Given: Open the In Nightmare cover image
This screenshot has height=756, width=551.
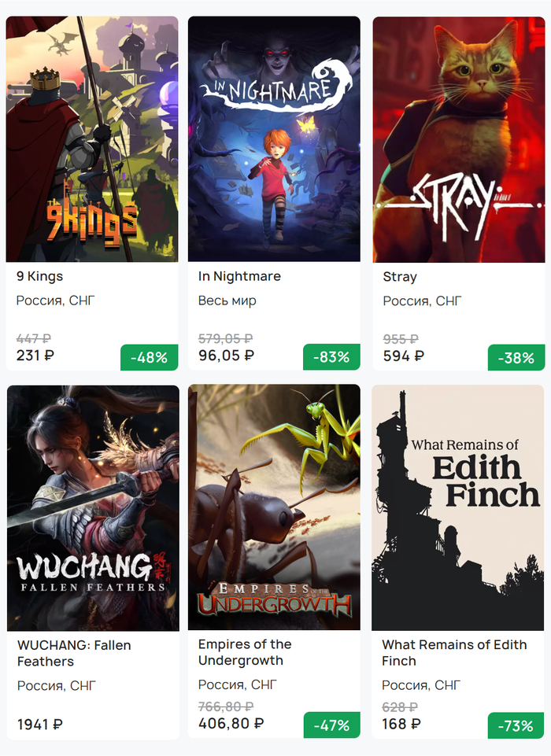Looking at the screenshot, I should click(274, 139).
